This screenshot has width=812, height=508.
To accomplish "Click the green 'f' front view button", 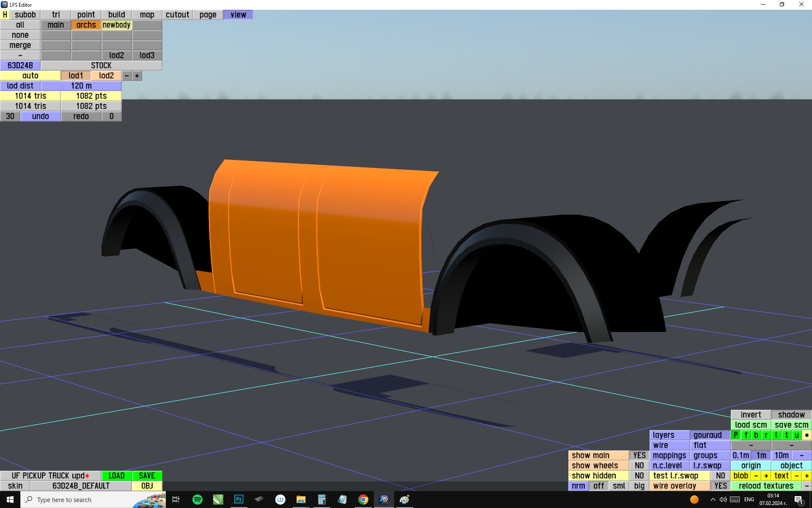I will (x=746, y=435).
